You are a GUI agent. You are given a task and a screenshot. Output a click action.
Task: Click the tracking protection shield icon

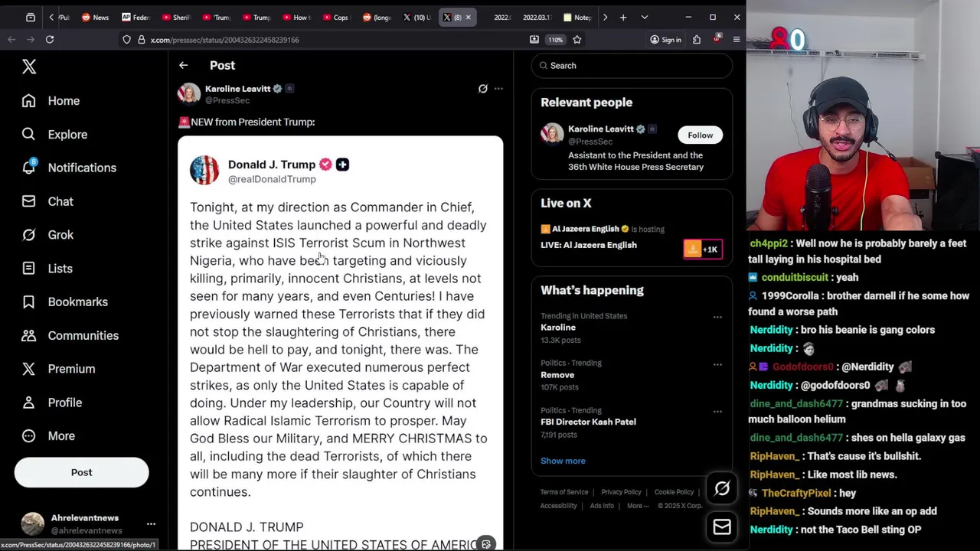[x=126, y=40]
